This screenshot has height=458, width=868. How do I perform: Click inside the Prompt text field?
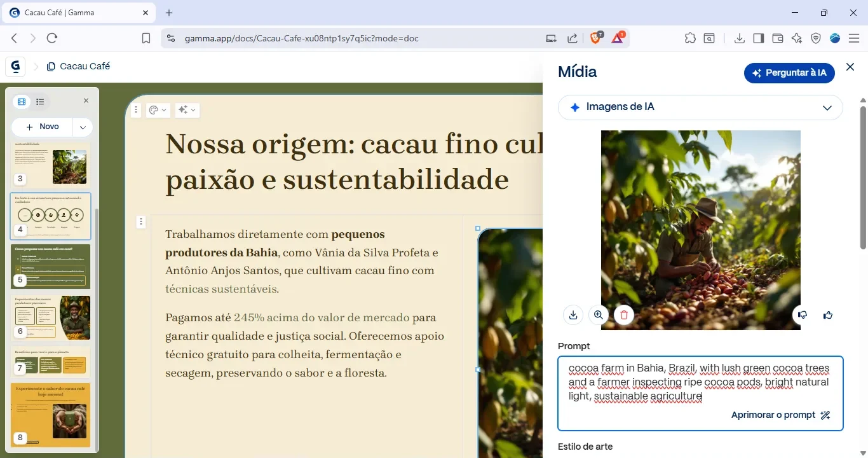click(x=700, y=393)
